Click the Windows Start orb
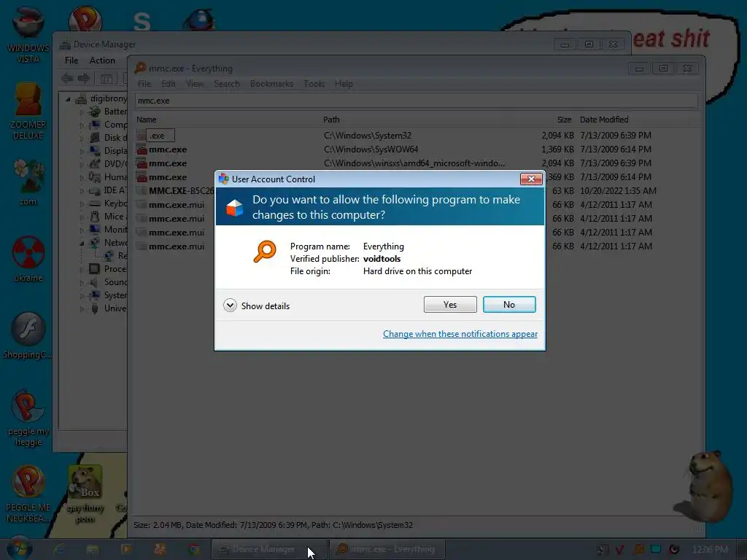The image size is (747, 560). (x=19, y=549)
